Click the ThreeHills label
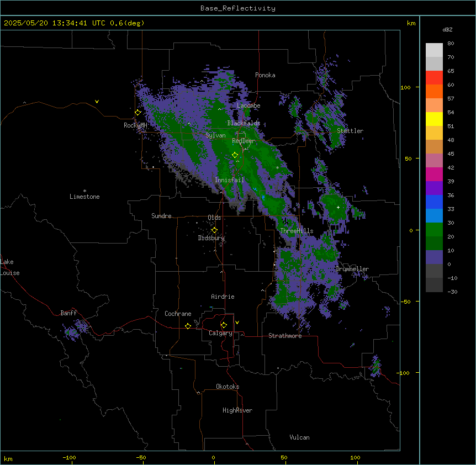This screenshot has height=465, width=476. 297,231
